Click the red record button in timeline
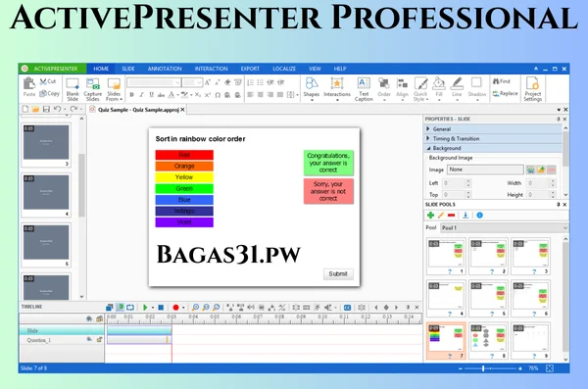The height and width of the screenshot is (389, 588). [175, 308]
